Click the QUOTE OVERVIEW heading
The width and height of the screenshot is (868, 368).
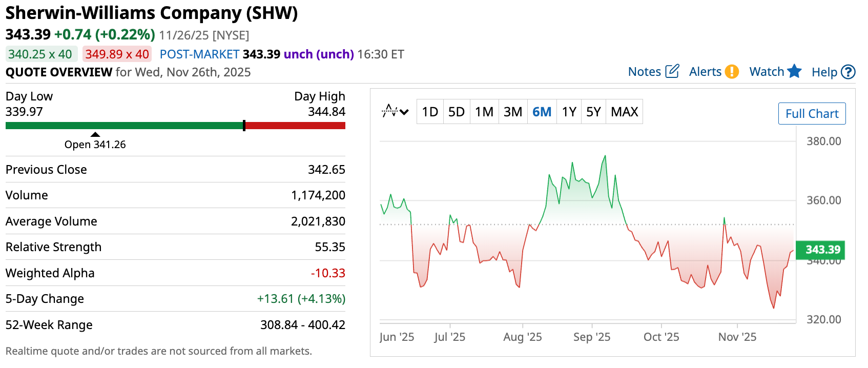click(59, 72)
